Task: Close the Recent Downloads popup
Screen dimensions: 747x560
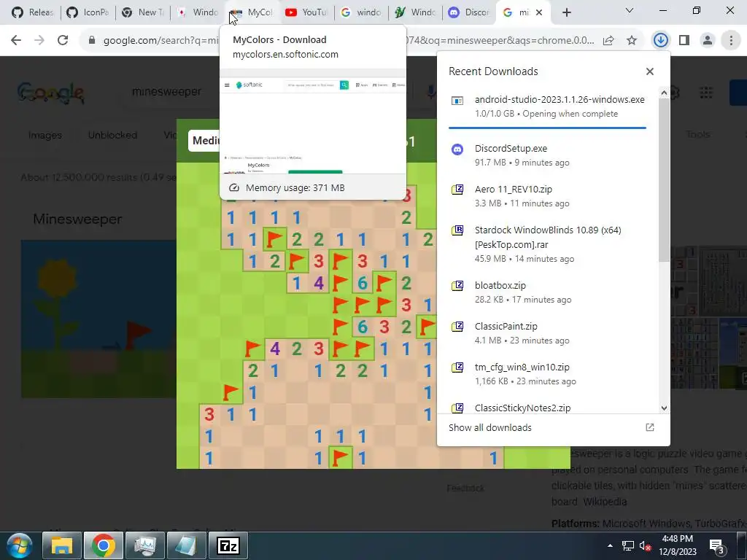Action: pos(650,71)
